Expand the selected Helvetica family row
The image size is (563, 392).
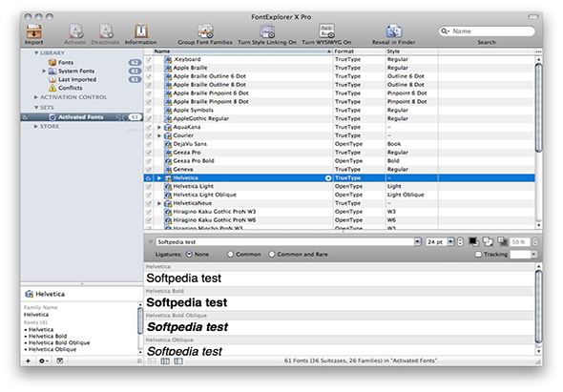(159, 178)
